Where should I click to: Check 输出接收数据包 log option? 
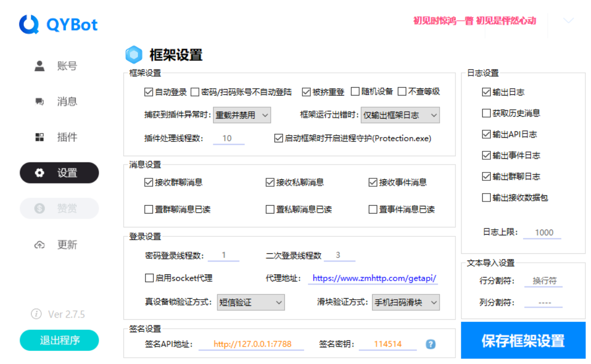485,197
